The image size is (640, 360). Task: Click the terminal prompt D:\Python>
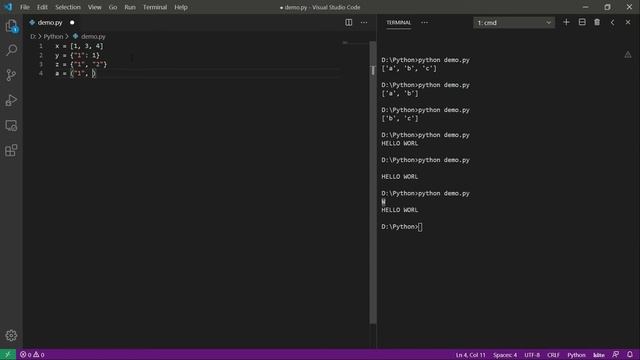click(400, 227)
